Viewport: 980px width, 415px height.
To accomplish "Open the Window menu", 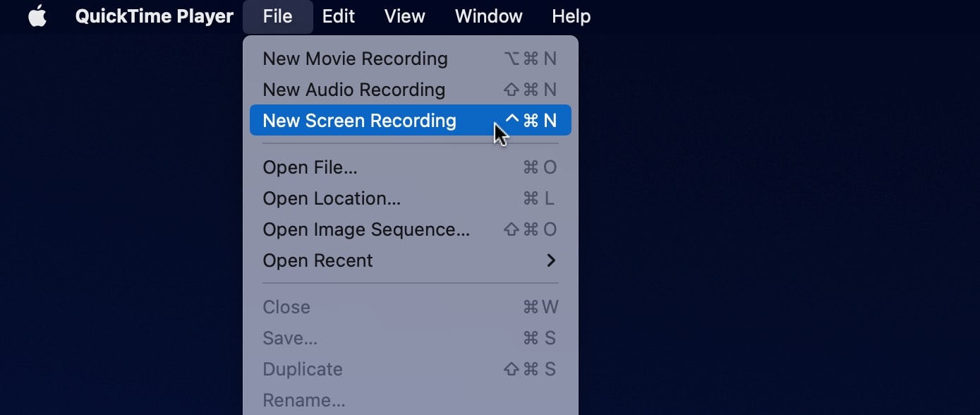I will click(488, 16).
